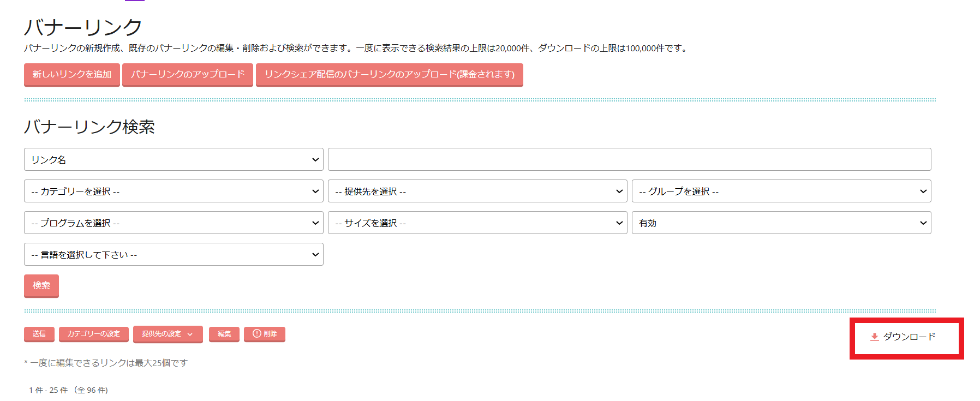This screenshot has height=401, width=980.
Task: Click the 新しいリンクを追加 button
Action: pyautogui.click(x=71, y=74)
